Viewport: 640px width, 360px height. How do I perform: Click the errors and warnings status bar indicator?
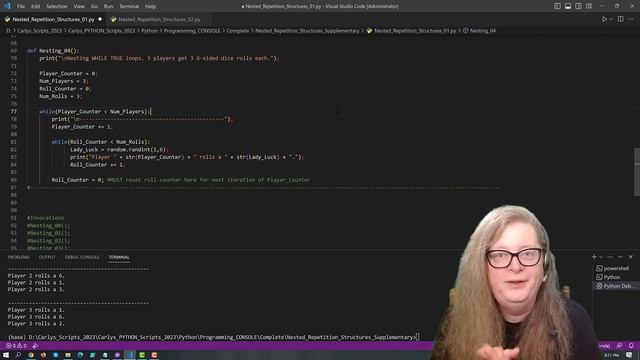coord(16,346)
